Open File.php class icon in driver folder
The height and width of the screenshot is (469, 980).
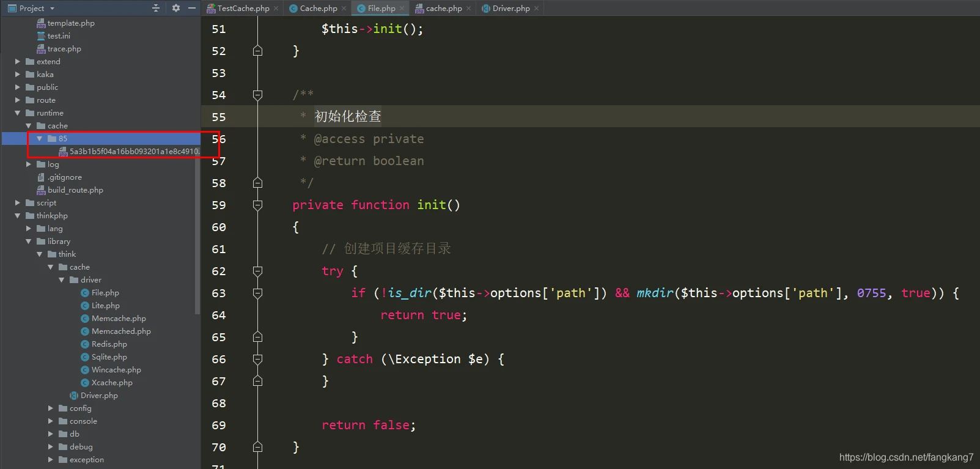pos(85,293)
